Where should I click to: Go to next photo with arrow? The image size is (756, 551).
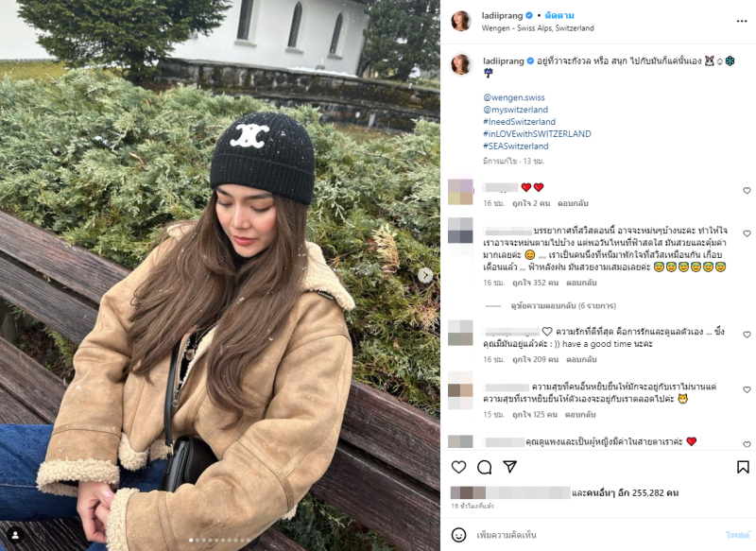(x=424, y=275)
